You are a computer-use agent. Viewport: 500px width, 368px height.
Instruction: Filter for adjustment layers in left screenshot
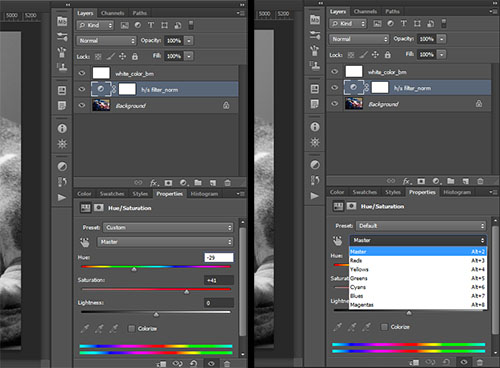point(138,25)
